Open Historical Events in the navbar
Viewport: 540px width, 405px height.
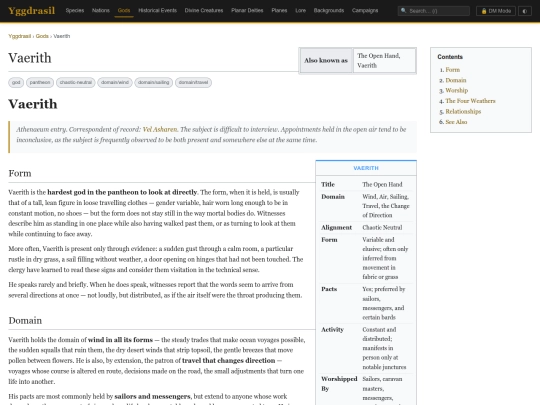click(x=157, y=11)
